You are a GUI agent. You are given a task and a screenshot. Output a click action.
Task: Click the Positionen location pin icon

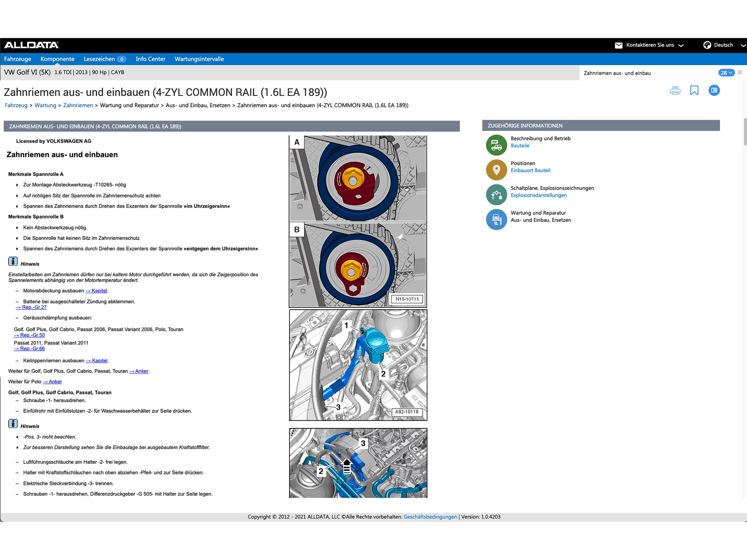tap(496, 170)
